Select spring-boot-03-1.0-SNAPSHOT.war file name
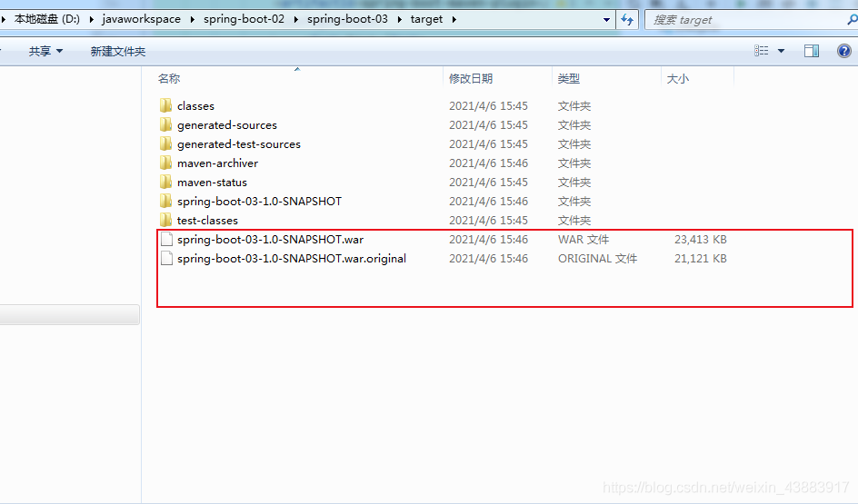858x504 pixels. coord(270,240)
